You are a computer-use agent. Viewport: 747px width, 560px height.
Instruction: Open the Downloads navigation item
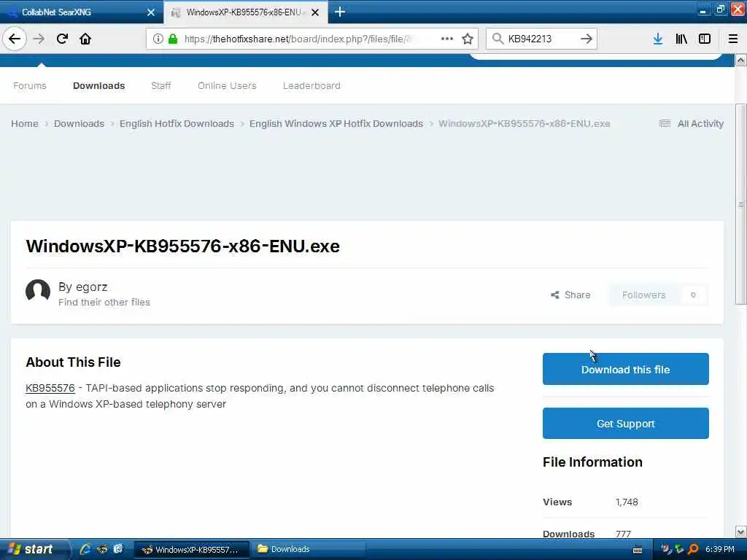[99, 86]
